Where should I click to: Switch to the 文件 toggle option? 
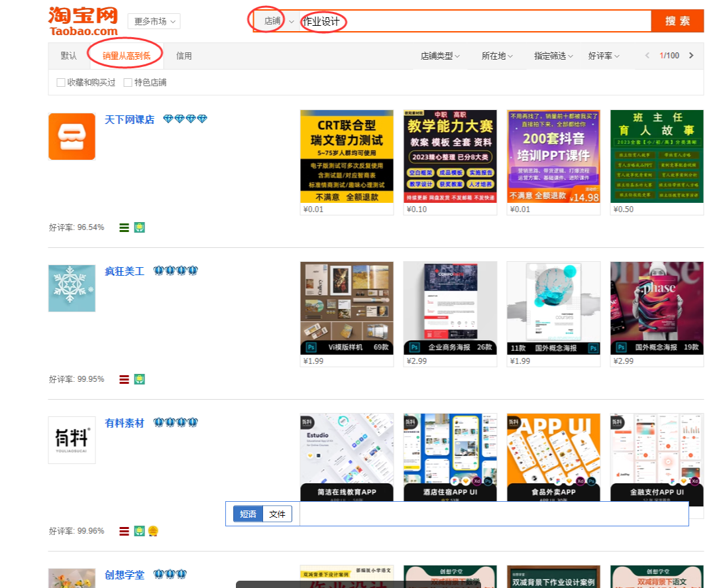pyautogui.click(x=277, y=514)
